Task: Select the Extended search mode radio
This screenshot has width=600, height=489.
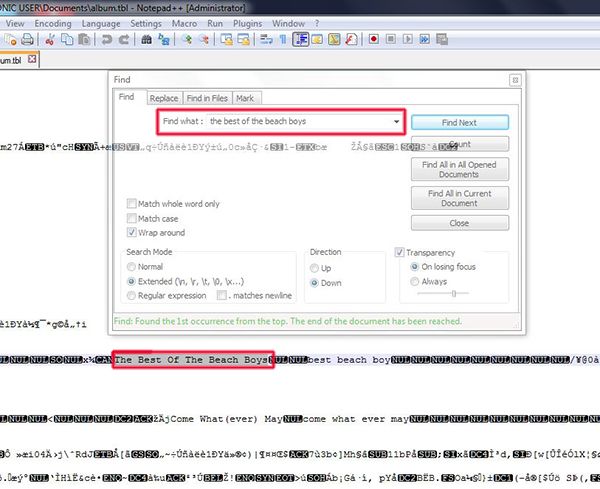Action: coord(131,281)
